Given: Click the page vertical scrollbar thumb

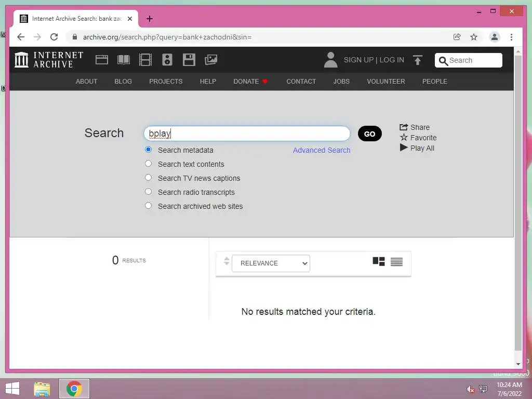Looking at the screenshot, I should coord(518,203).
